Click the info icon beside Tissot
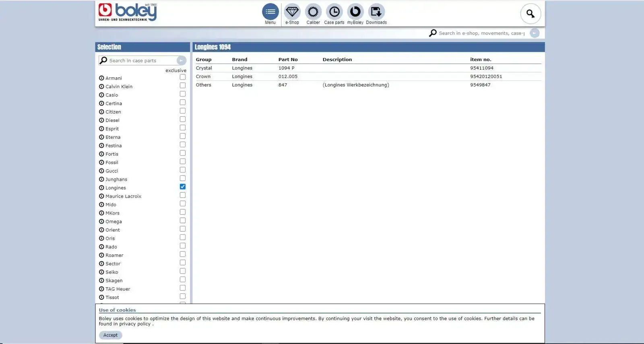The image size is (644, 344). [101, 298]
